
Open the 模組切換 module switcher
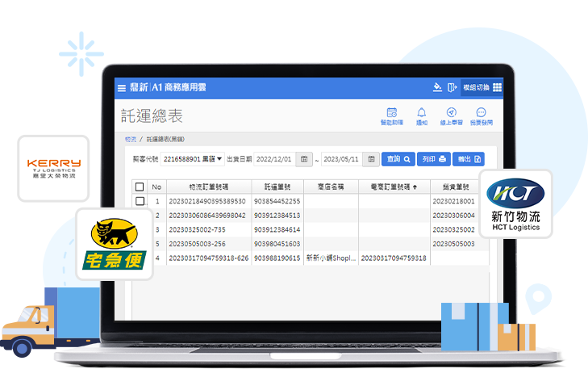[482, 87]
